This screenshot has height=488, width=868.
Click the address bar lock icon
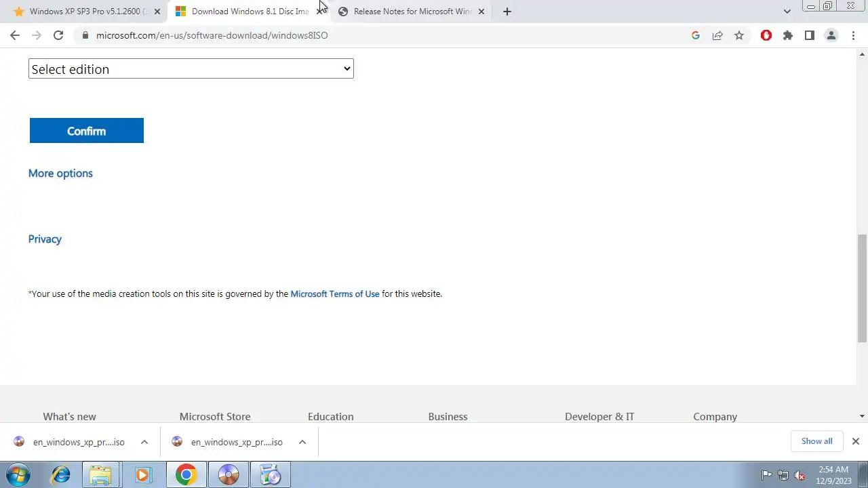[85, 35]
